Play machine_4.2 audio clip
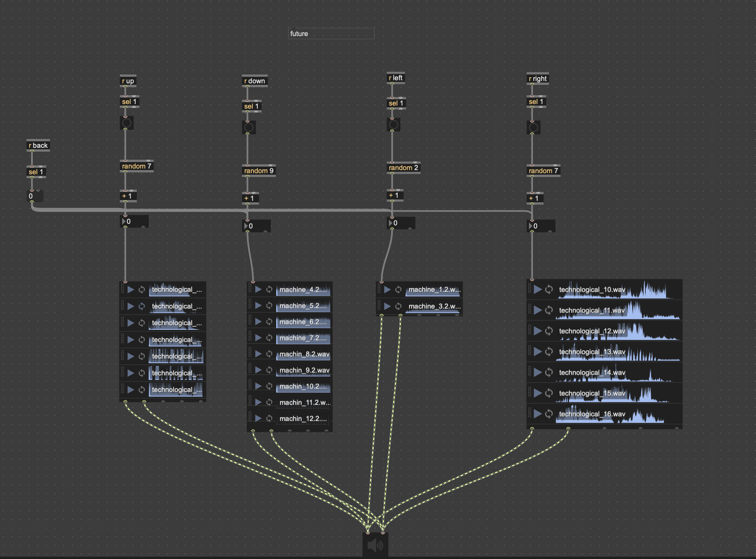This screenshot has height=559, width=756. 258,289
